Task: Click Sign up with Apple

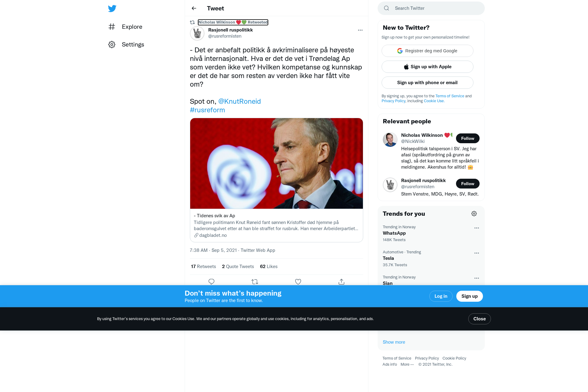Action: [428, 67]
